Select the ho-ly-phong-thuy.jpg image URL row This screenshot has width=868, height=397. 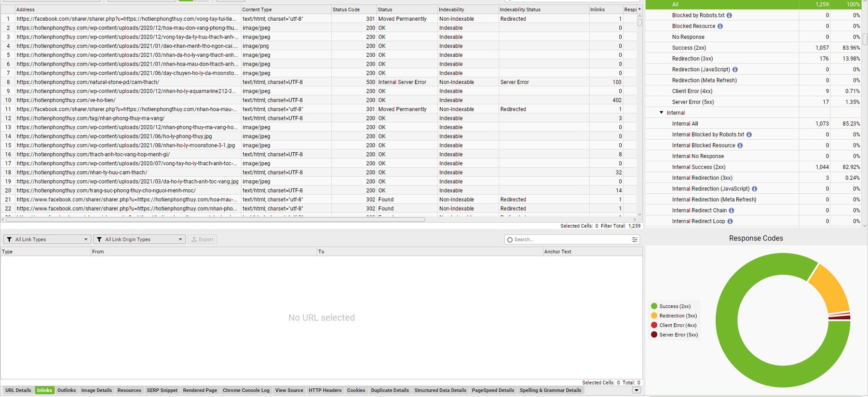[318, 136]
